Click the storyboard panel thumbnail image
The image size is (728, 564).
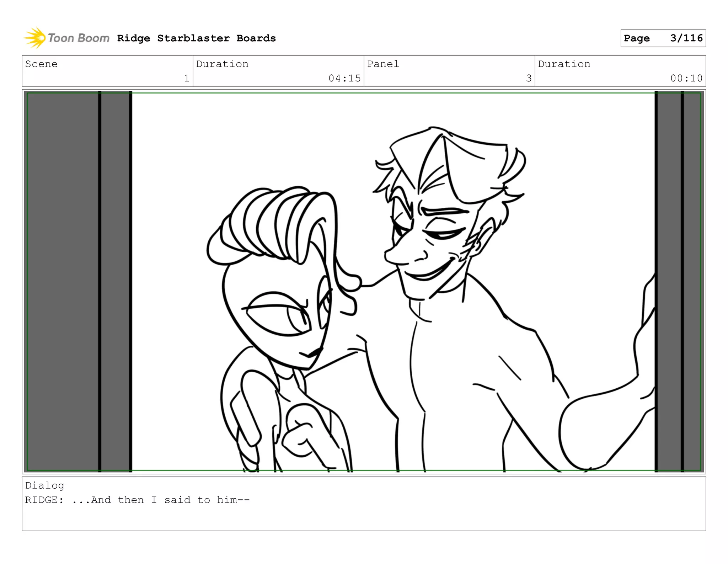pyautogui.click(x=364, y=282)
